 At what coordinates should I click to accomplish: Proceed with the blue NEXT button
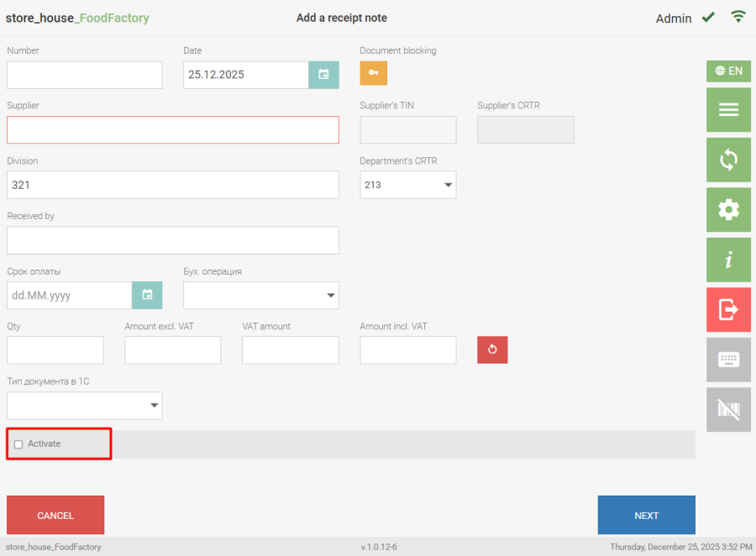646,515
